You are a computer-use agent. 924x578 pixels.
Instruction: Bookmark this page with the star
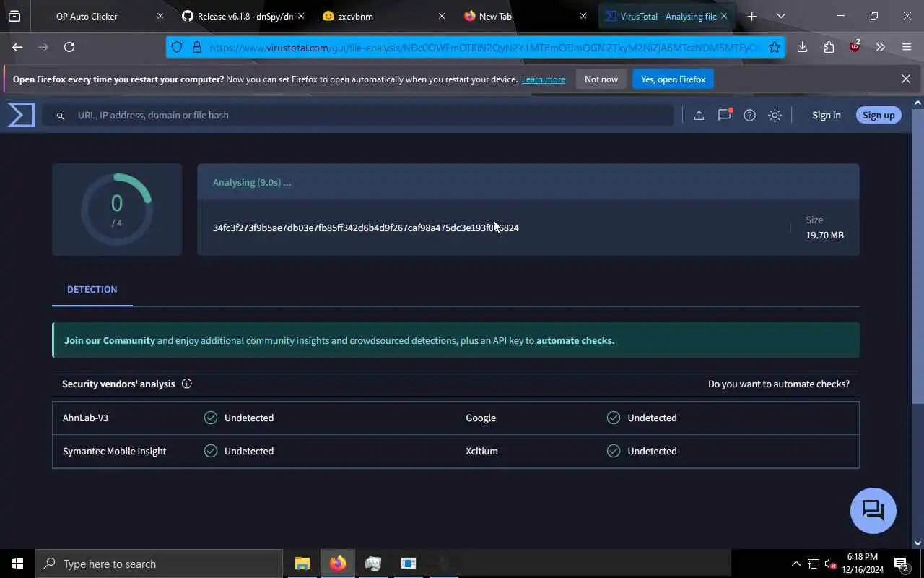click(775, 47)
